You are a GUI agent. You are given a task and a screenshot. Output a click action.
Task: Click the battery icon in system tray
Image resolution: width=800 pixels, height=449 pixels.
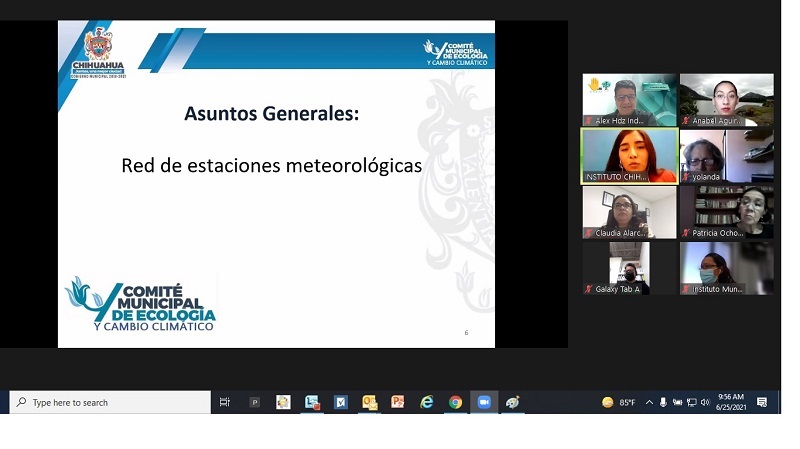[677, 402]
